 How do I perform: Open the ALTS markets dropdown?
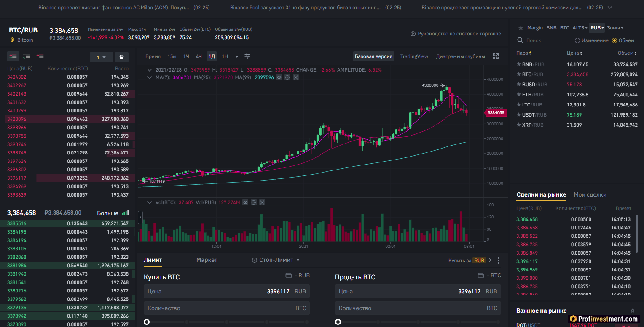click(x=580, y=28)
